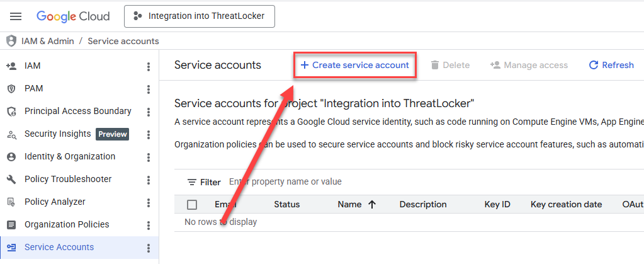Click the Policy Troubleshooter wrench icon
Viewport: 644px width, 264px height.
[x=11, y=180]
